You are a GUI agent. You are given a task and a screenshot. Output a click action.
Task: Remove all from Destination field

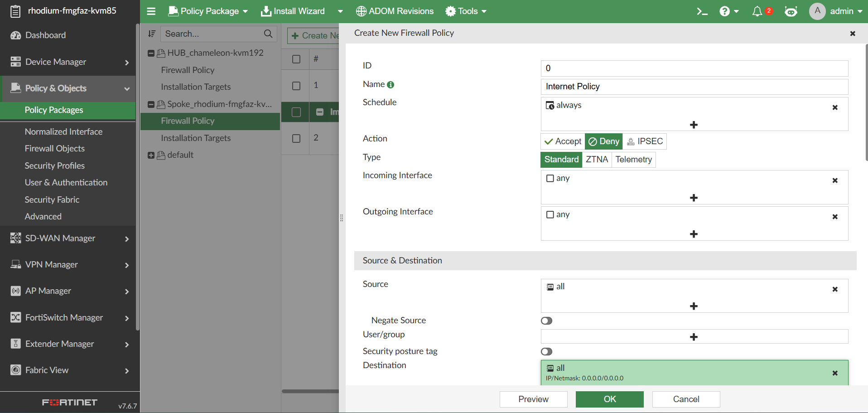pyautogui.click(x=835, y=373)
